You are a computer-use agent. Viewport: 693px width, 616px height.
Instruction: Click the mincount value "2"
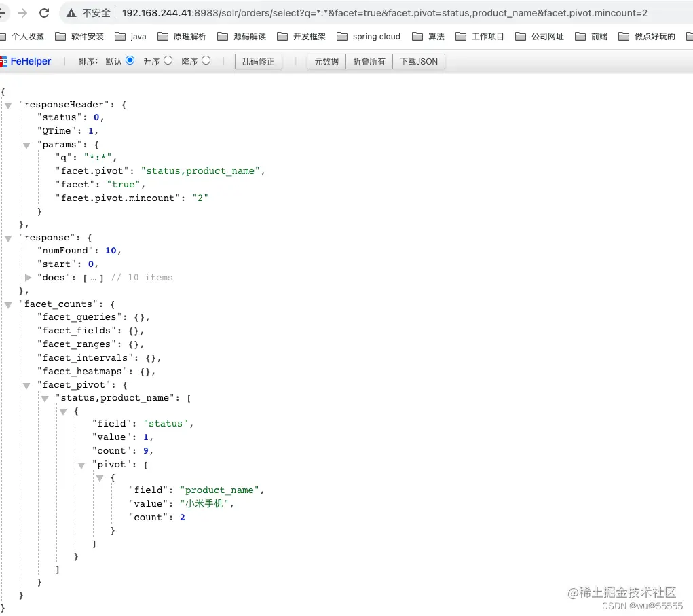[200, 198]
